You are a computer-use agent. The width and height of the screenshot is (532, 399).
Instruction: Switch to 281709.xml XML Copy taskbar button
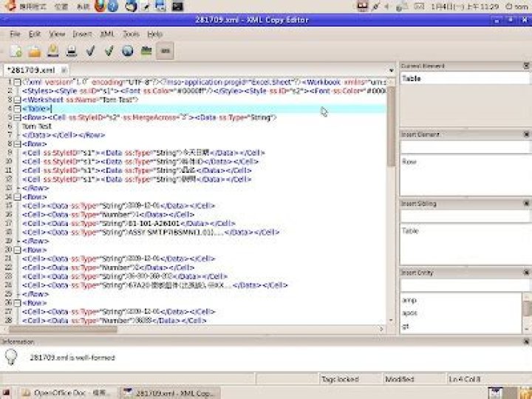pyautogui.click(x=171, y=393)
